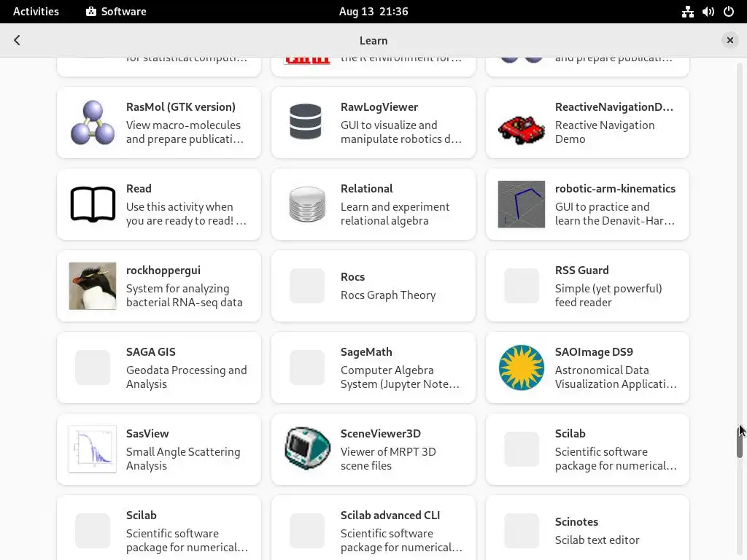
Task: Click SasView scattering plot icon
Action: 93,449
